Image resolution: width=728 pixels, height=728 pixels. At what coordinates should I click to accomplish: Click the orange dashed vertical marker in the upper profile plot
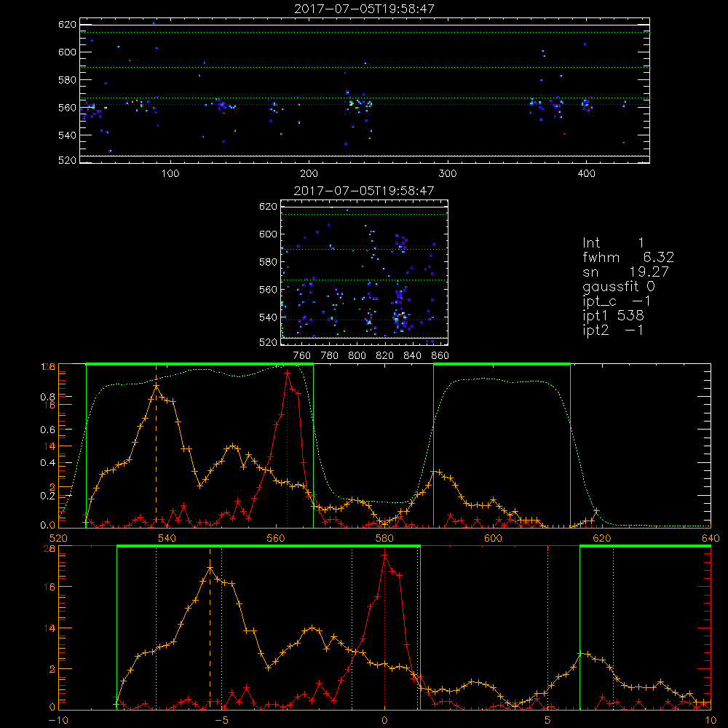pyautogui.click(x=156, y=446)
